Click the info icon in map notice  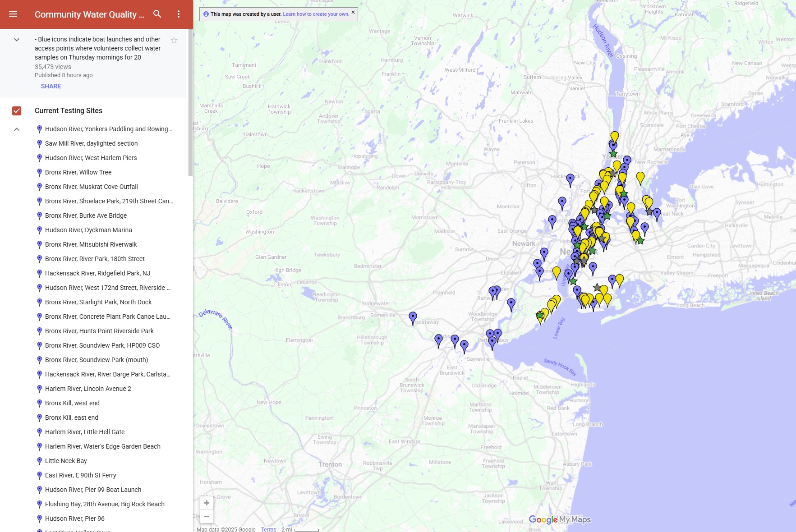coord(206,14)
